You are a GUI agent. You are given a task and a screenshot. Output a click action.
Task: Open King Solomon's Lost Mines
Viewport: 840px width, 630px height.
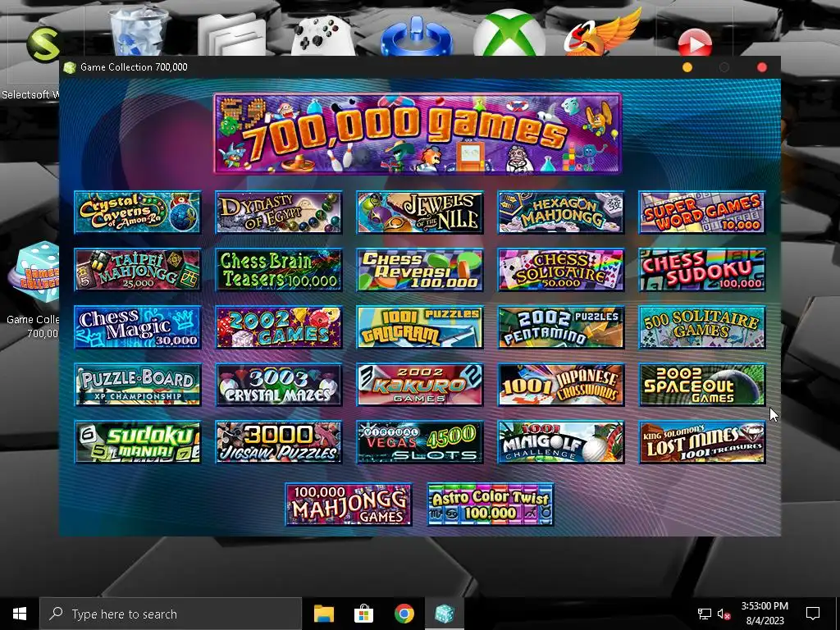point(702,442)
